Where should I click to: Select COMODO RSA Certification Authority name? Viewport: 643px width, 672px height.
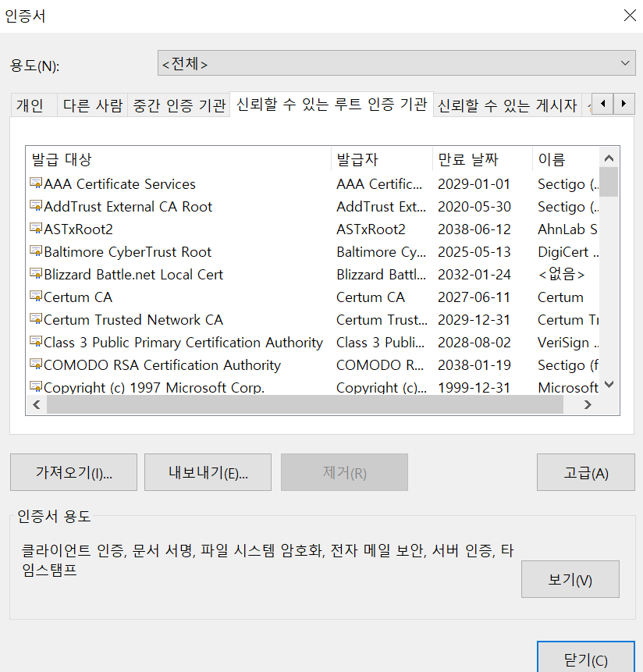tap(162, 365)
